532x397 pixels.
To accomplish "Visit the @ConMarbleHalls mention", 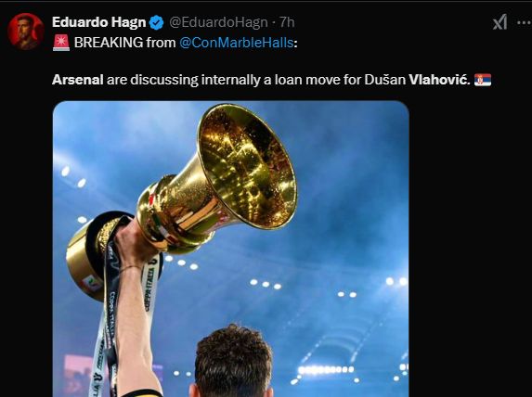I will tap(236, 43).
